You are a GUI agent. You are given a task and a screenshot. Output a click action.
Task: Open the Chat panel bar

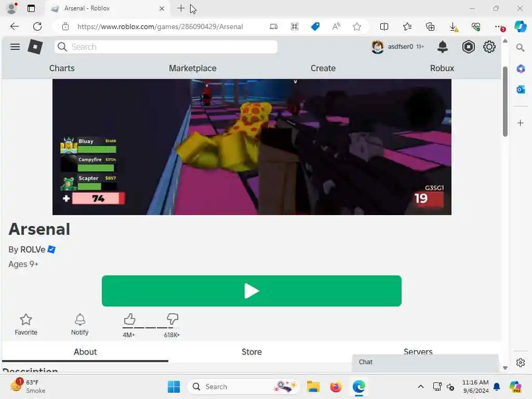(425, 362)
